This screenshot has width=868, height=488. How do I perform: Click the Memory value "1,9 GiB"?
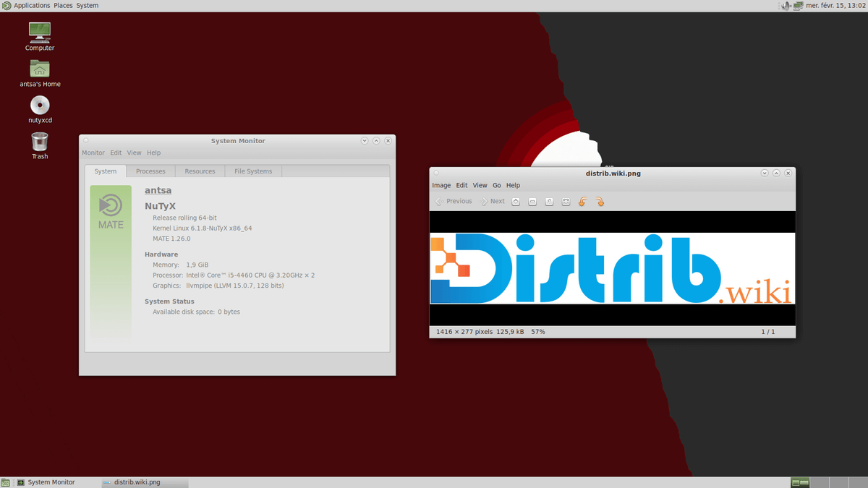coord(197,265)
